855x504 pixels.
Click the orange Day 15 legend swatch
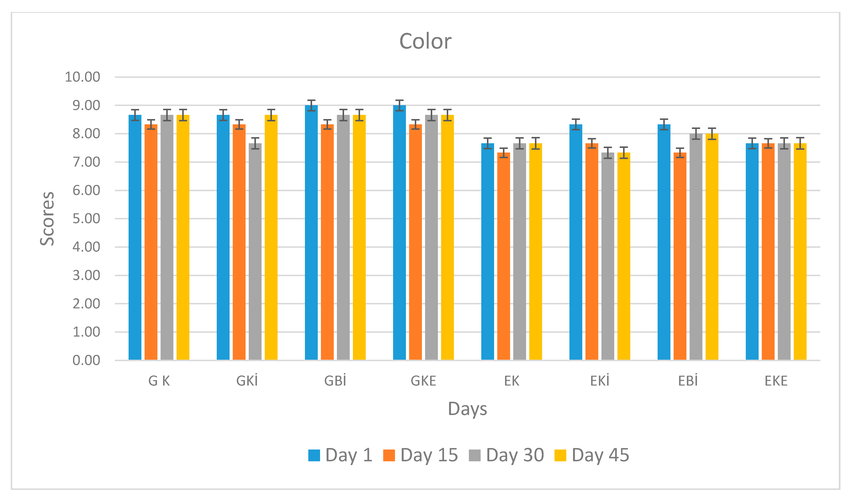coord(389,455)
